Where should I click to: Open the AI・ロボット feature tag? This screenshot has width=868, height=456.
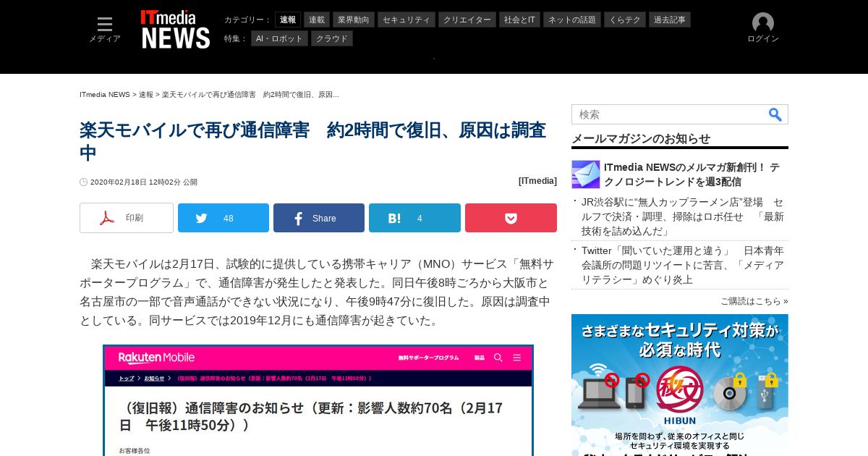pos(279,38)
